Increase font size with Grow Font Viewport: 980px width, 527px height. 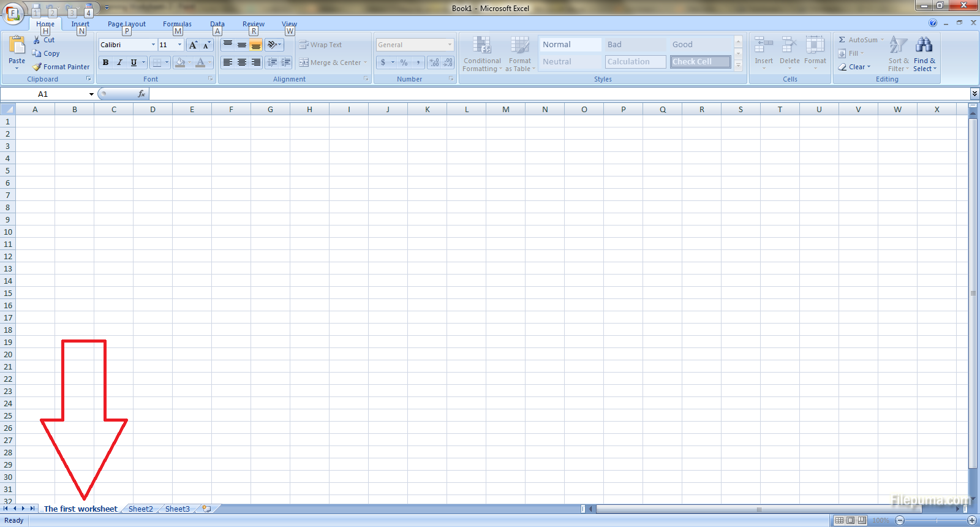point(193,45)
